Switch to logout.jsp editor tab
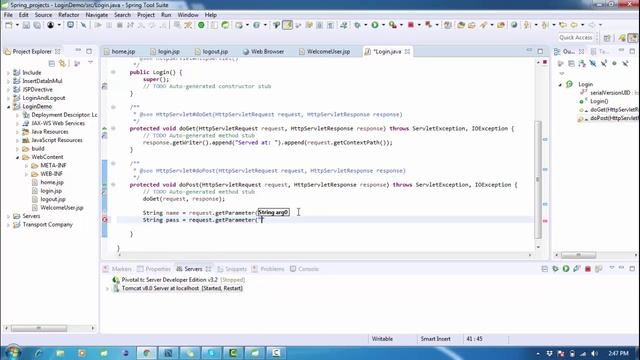Image resolution: width=640 pixels, height=360 pixels. click(211, 51)
